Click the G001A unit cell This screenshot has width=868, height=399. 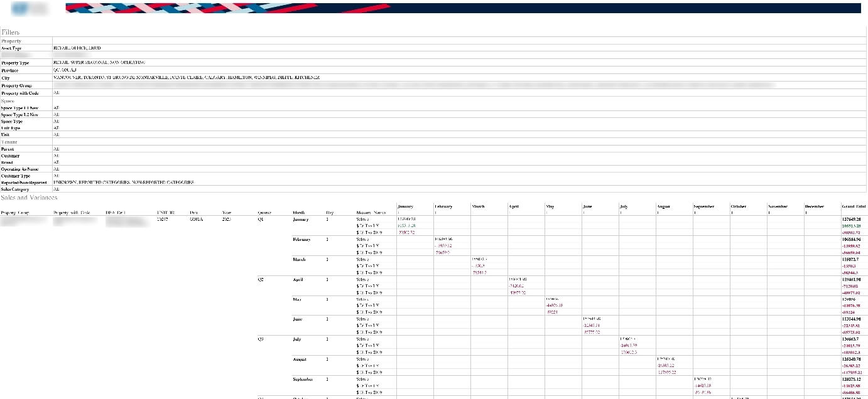pyautogui.click(x=195, y=220)
